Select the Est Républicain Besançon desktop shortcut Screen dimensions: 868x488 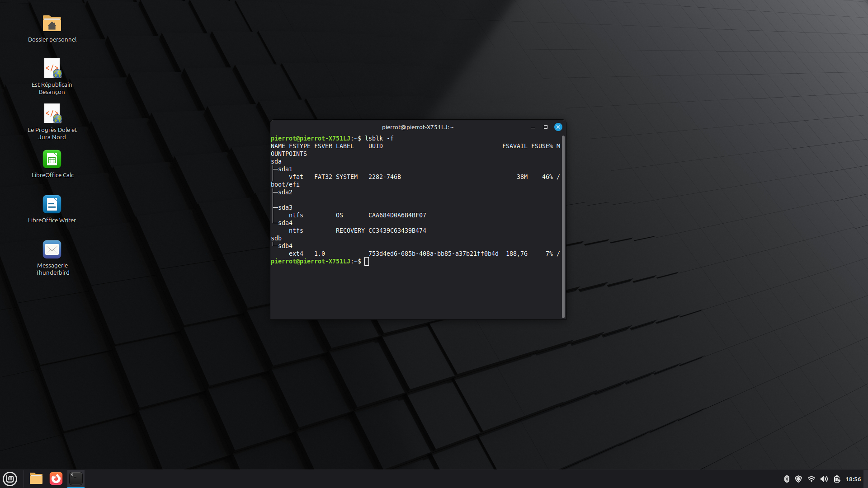[x=52, y=69]
